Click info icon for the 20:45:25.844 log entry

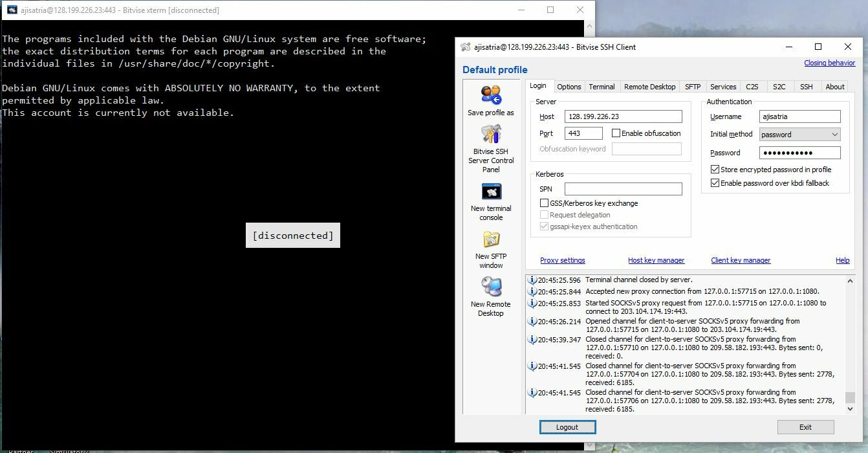point(532,292)
